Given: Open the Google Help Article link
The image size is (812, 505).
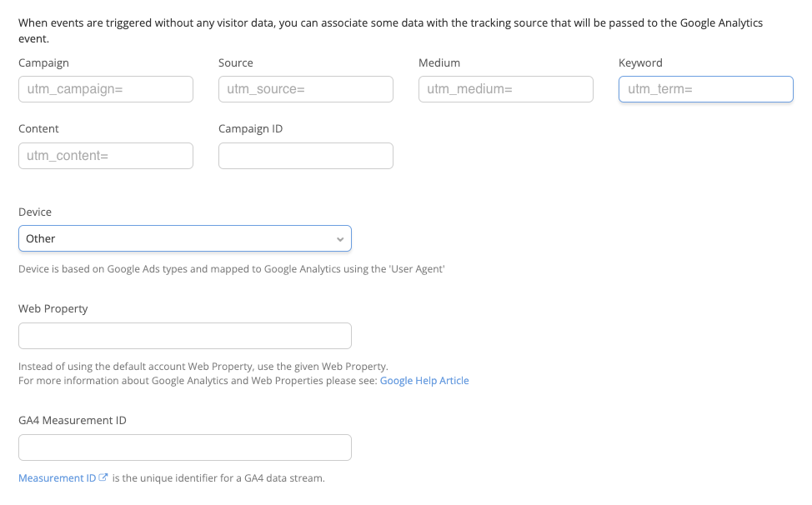Looking at the screenshot, I should (424, 380).
